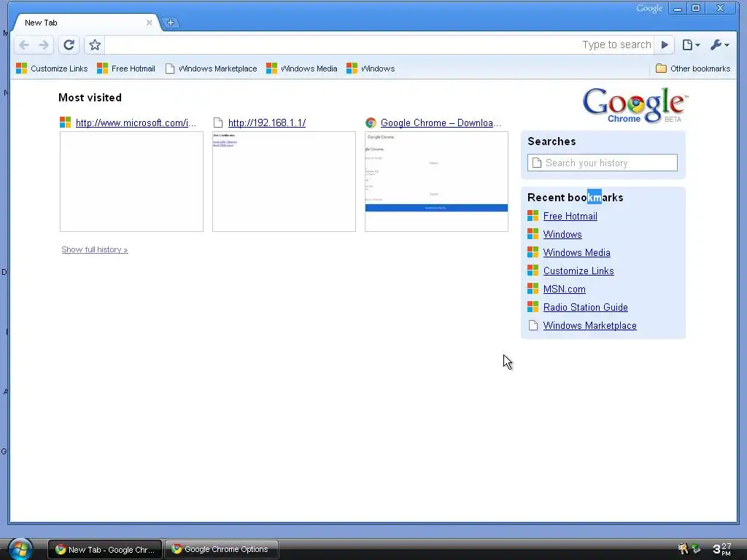Open Windows Media in the bookmarks bar
Screen dimensions: 747x560
pos(301,69)
